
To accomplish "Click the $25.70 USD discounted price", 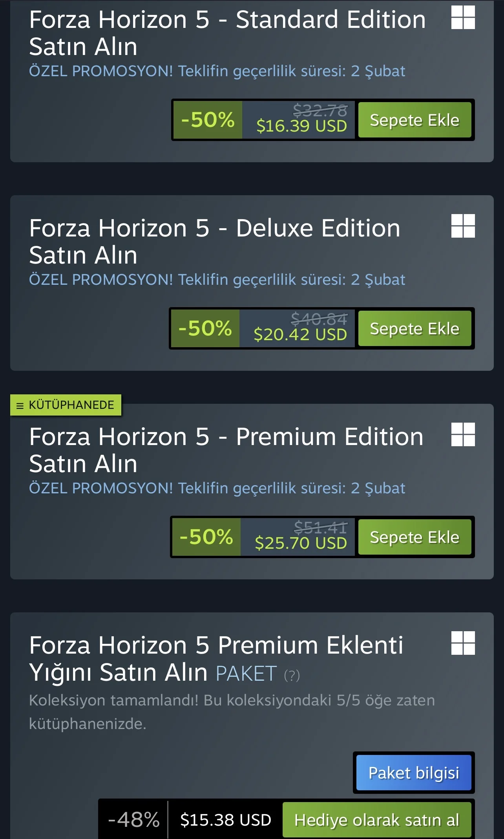I will point(301,543).
